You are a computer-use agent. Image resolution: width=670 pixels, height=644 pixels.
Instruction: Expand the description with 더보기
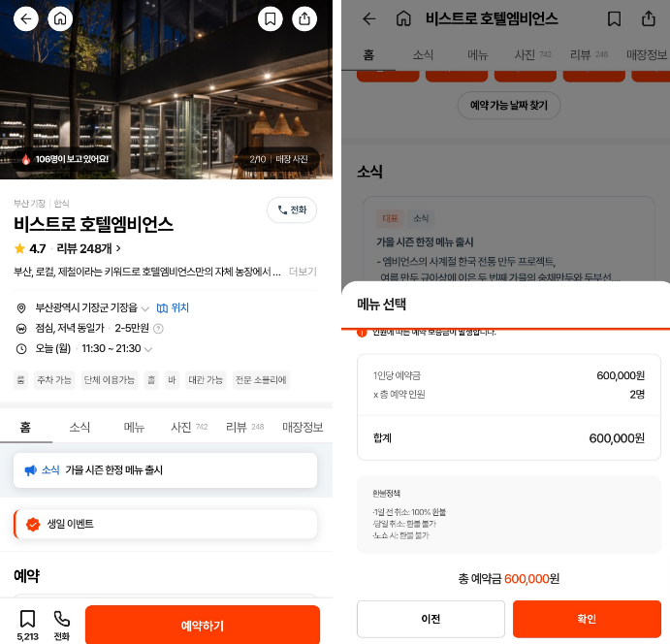click(303, 273)
